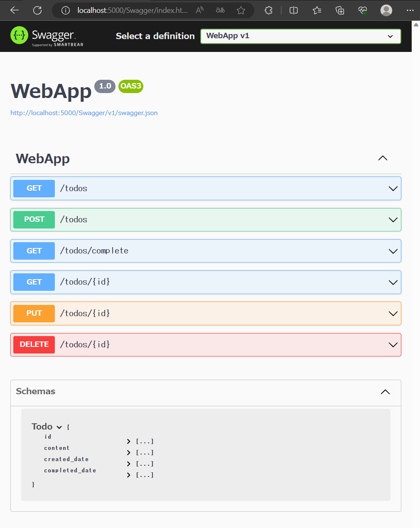Expand the POST /todos operation
420x528 pixels.
393,220
